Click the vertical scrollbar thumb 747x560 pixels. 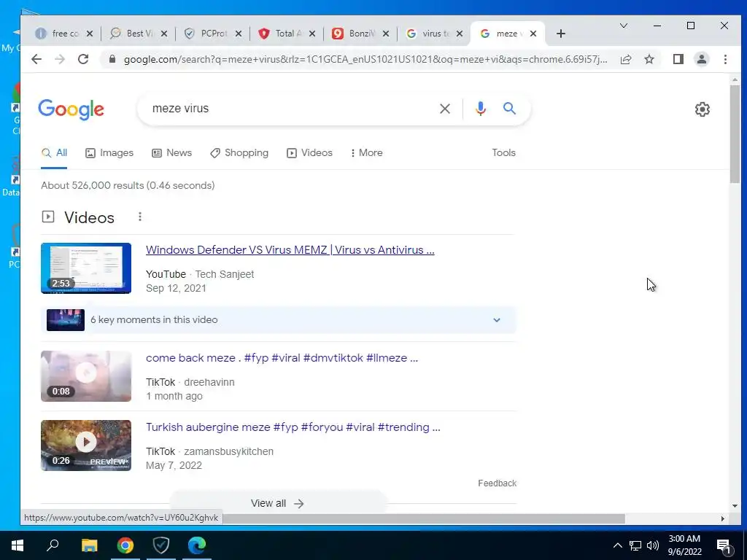pos(734,134)
